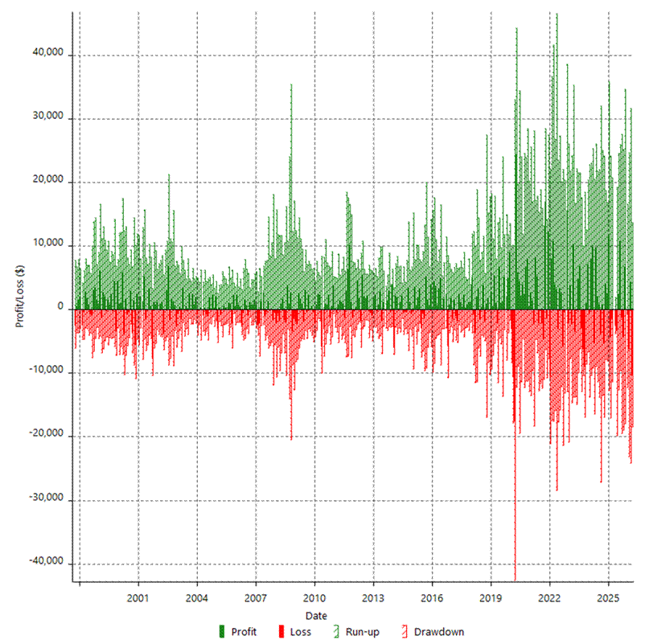645x644 pixels.
Task: Select the 2010 date axis label
Action: [x=314, y=598]
